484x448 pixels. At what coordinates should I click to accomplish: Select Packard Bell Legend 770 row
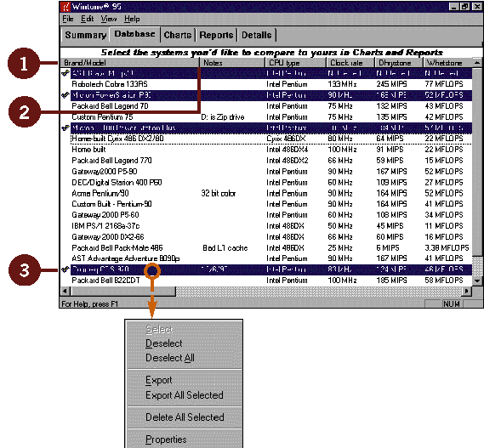pyautogui.click(x=271, y=161)
